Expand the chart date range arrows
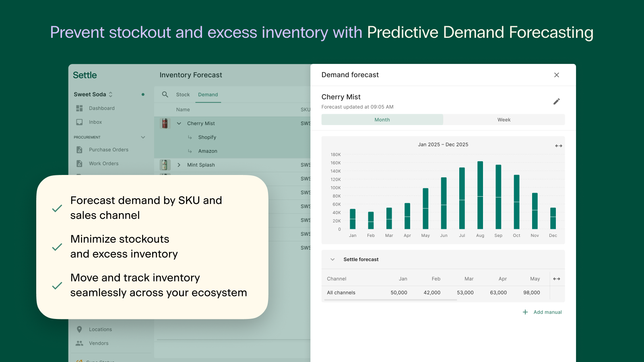Screen dimensions: 644x362 pyautogui.click(x=559, y=146)
